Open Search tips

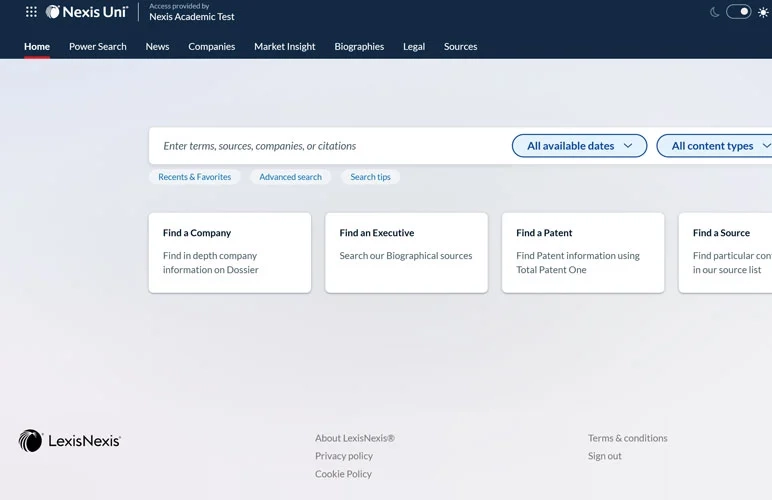pyautogui.click(x=370, y=177)
